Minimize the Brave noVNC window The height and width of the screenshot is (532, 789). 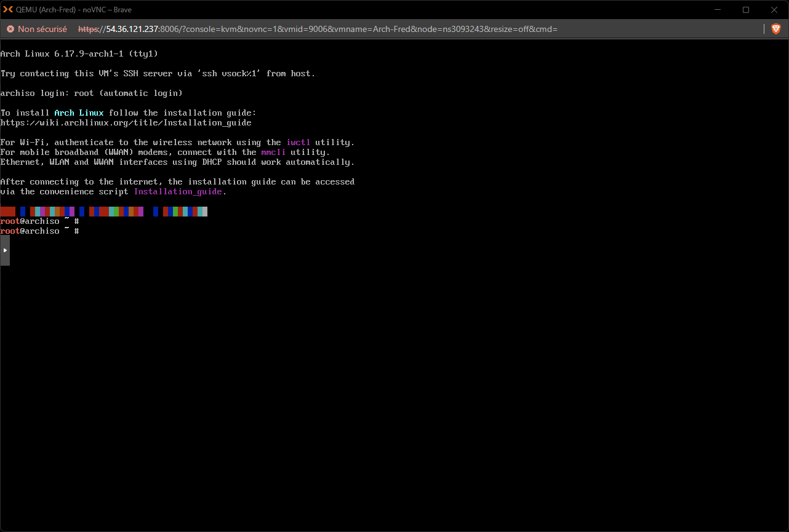tap(717, 10)
